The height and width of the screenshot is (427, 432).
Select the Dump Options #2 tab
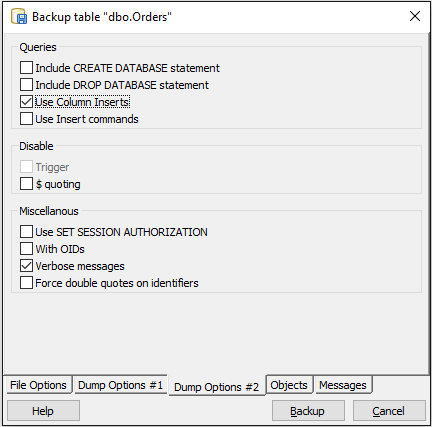217,387
